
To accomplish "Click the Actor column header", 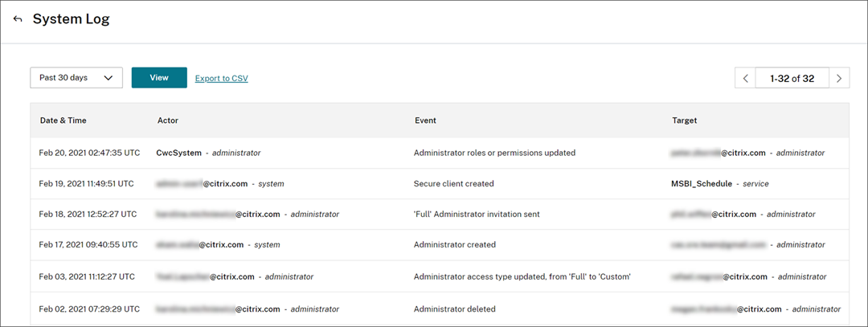I will tap(168, 121).
